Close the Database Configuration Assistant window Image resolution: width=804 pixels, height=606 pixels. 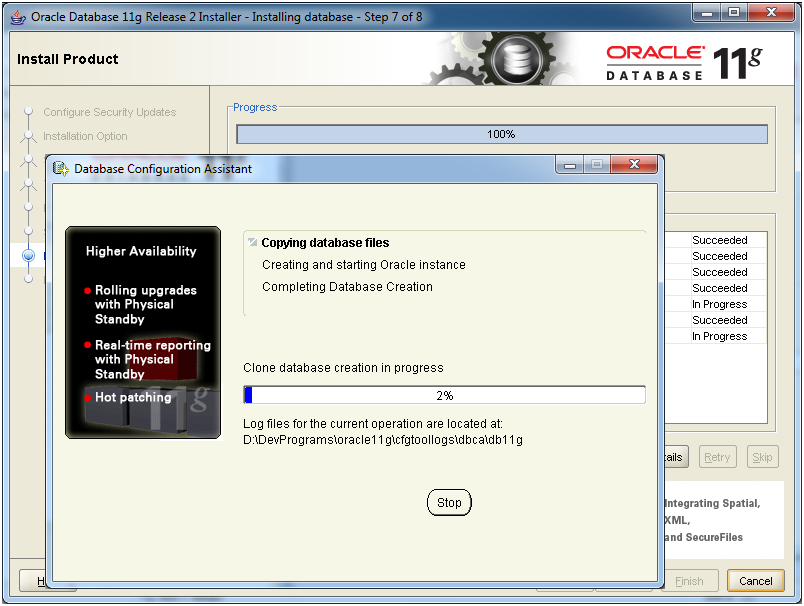pyautogui.click(x=634, y=164)
